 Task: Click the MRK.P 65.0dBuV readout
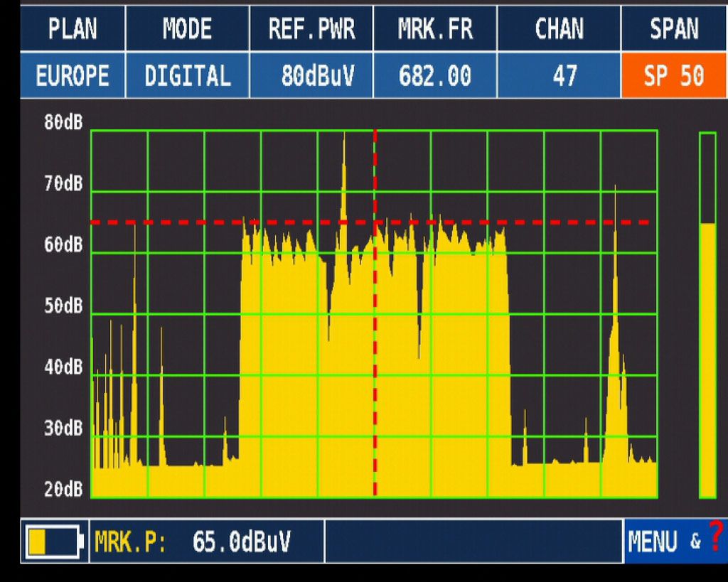206,542
